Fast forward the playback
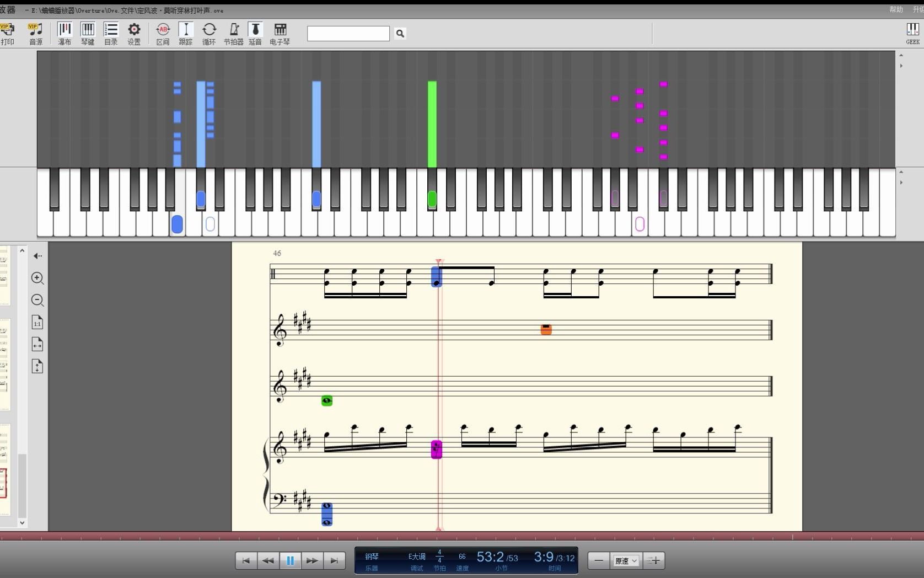The image size is (924, 578). click(312, 560)
